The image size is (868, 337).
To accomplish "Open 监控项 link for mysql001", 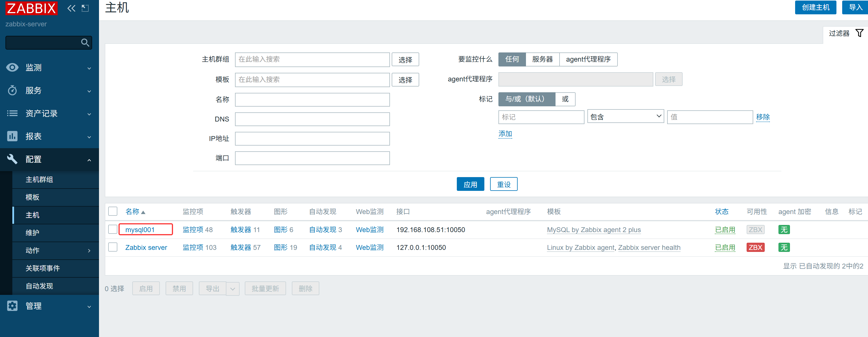I will tap(193, 230).
